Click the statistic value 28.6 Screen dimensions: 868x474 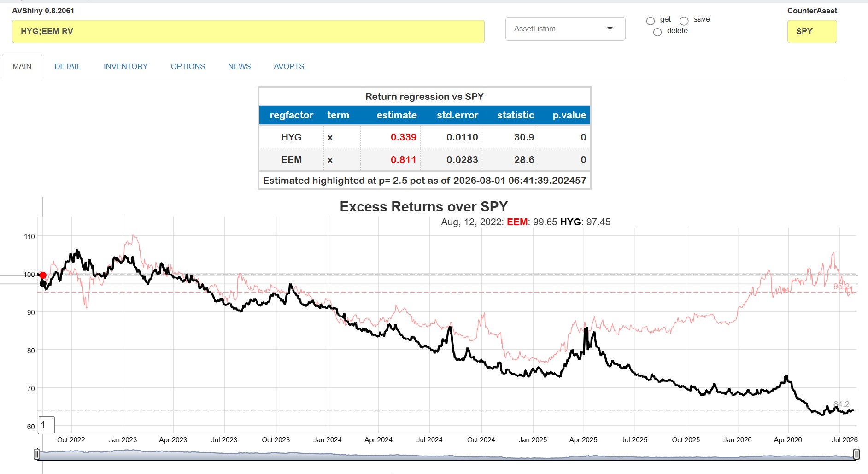[524, 160]
